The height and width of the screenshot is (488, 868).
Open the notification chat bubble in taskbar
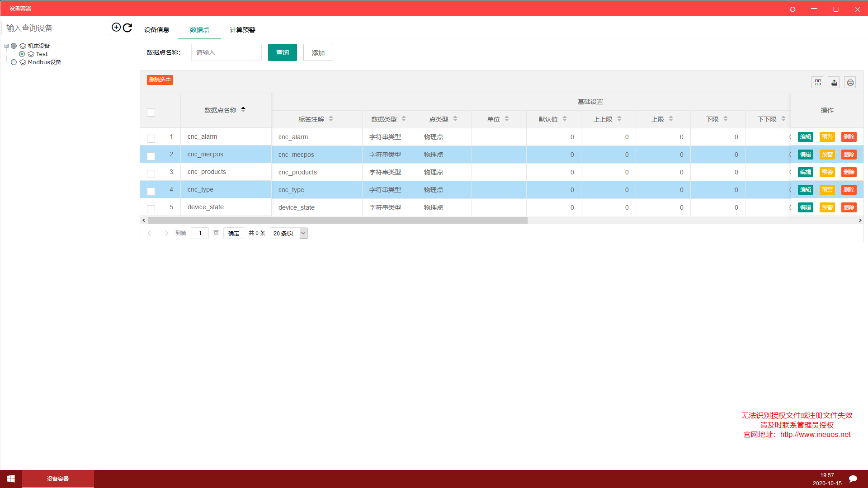853,479
